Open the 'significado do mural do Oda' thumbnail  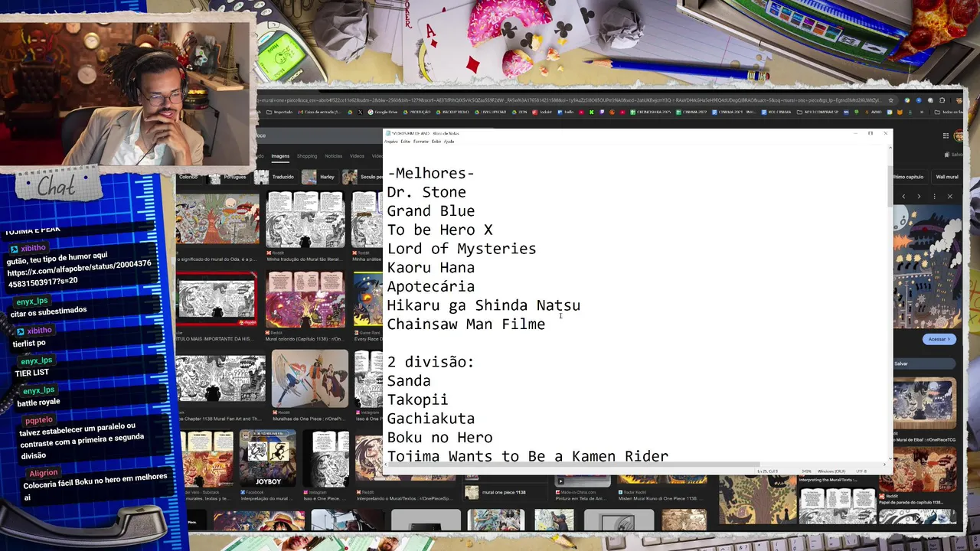[218, 218]
